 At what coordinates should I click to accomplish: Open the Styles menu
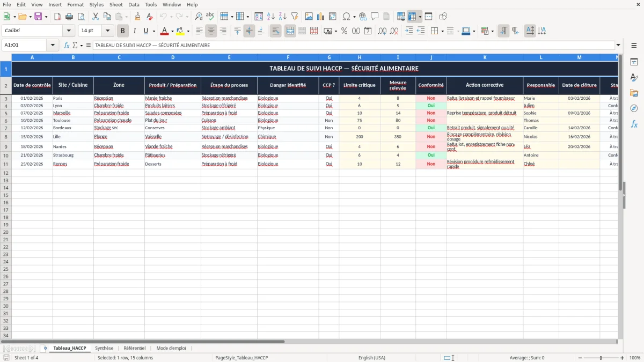pos(97,4)
